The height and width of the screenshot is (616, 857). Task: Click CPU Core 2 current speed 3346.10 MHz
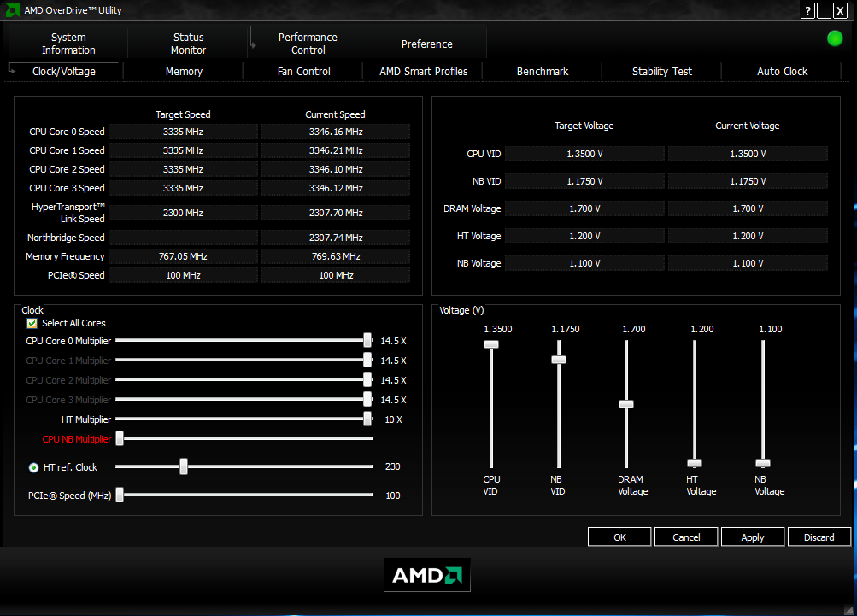pos(336,169)
